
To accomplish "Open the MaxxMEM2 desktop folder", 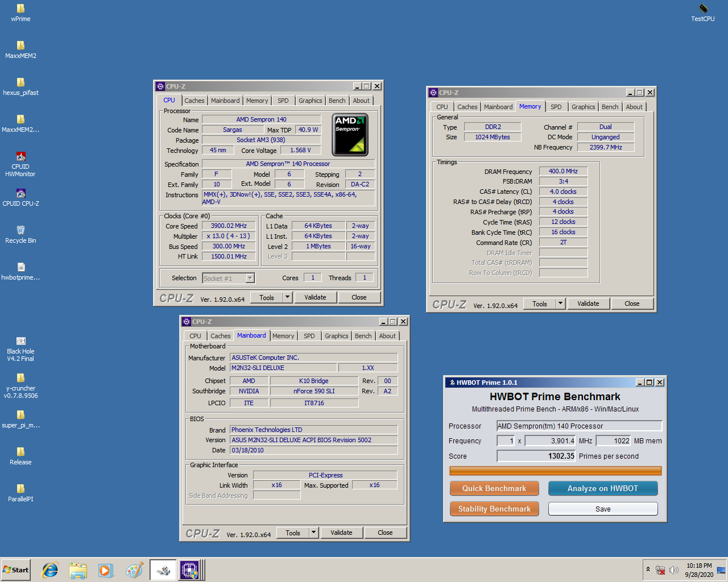I will (20, 49).
